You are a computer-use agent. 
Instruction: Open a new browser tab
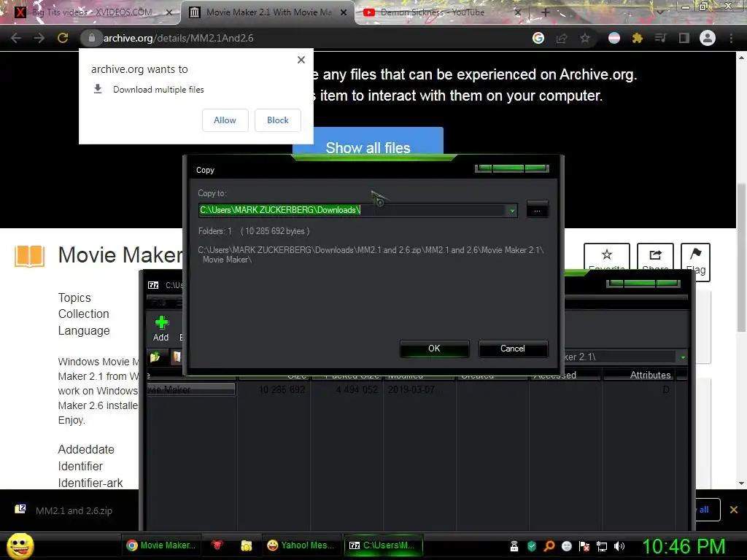546,12
